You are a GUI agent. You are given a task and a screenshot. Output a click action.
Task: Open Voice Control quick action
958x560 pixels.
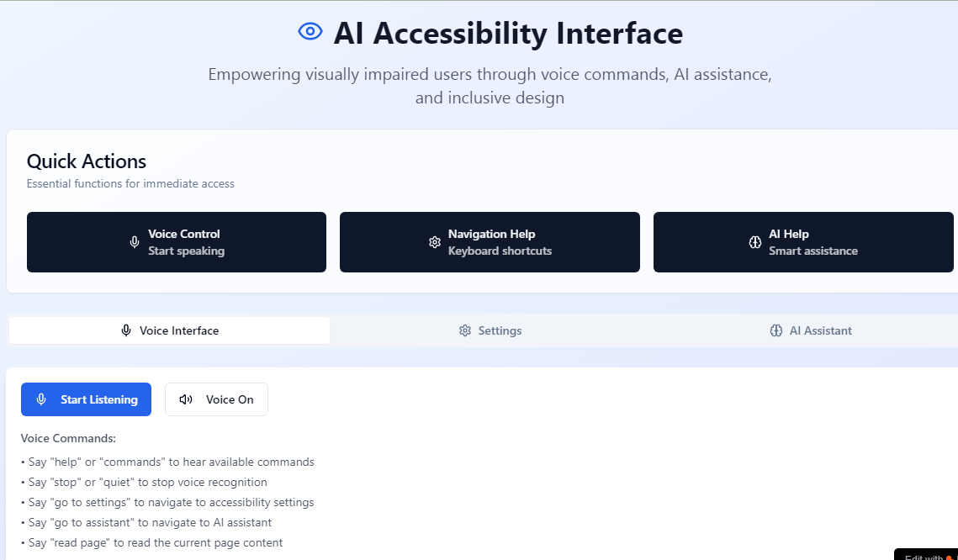pyautogui.click(x=177, y=242)
